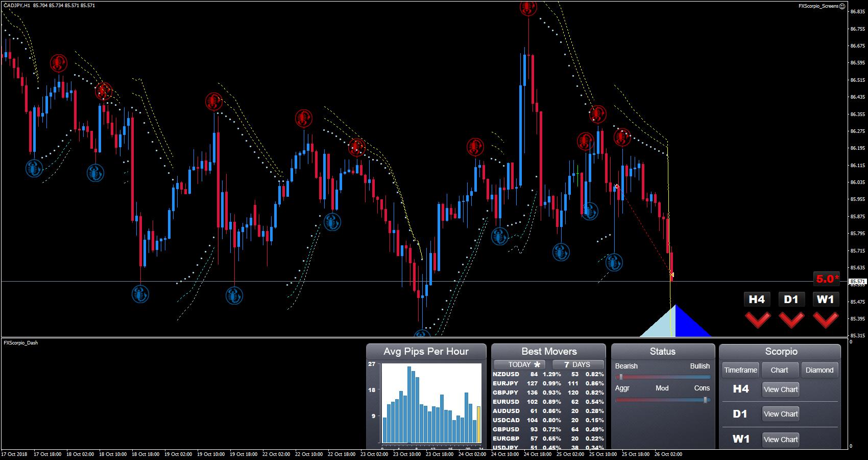
Task: Select the H4 badge above the arrows
Action: point(757,300)
